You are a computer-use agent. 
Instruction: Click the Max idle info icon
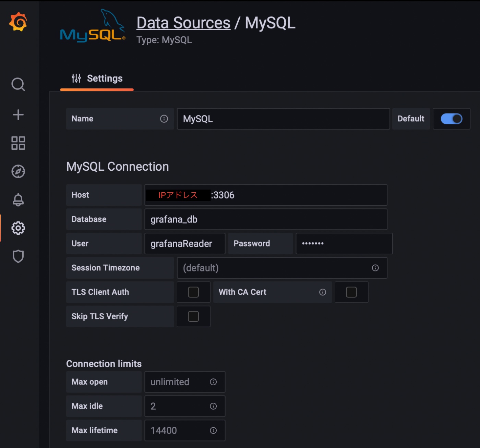[x=213, y=406]
